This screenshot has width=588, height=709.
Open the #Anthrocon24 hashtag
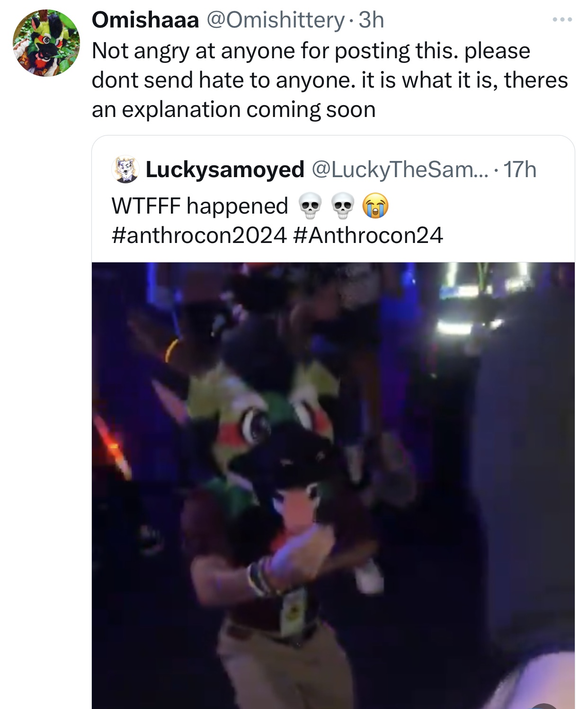pos(368,235)
